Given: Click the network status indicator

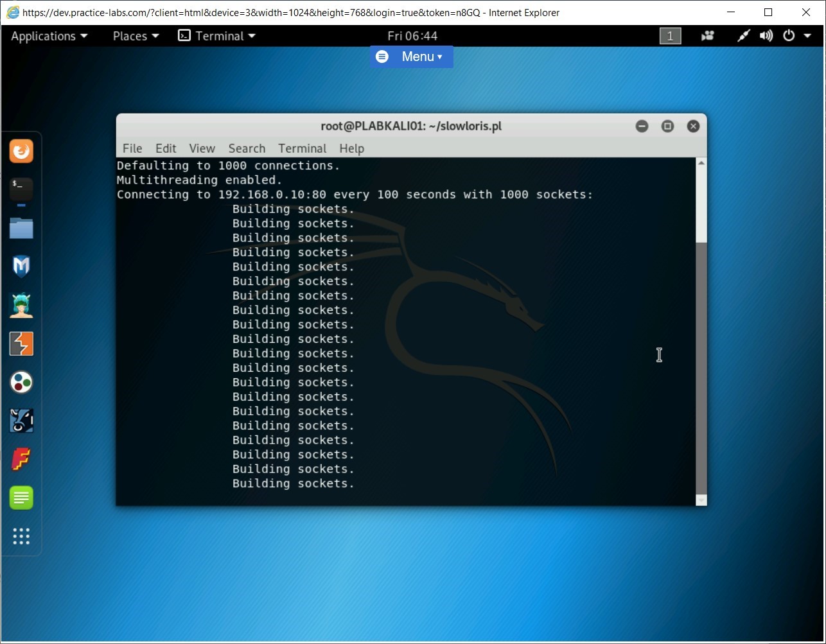Looking at the screenshot, I should pos(743,36).
